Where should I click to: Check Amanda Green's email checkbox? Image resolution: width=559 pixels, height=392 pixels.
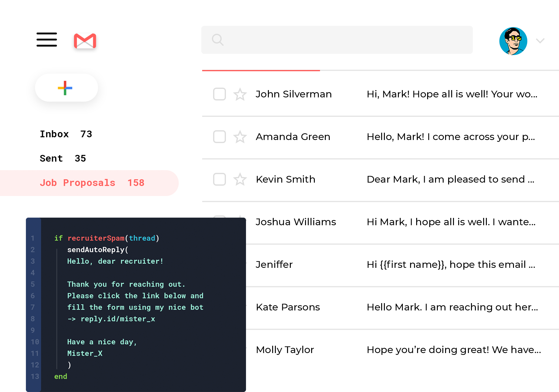(219, 137)
